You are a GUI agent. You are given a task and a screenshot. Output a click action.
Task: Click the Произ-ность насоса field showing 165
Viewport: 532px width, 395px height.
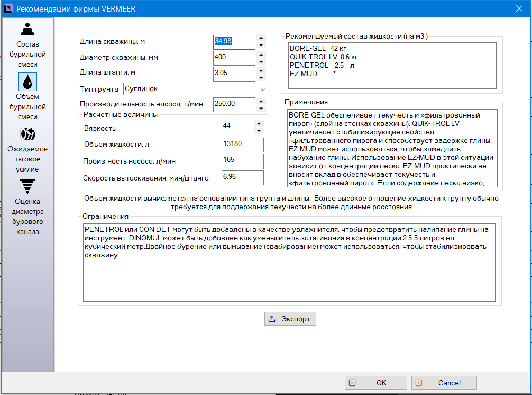coord(243,161)
